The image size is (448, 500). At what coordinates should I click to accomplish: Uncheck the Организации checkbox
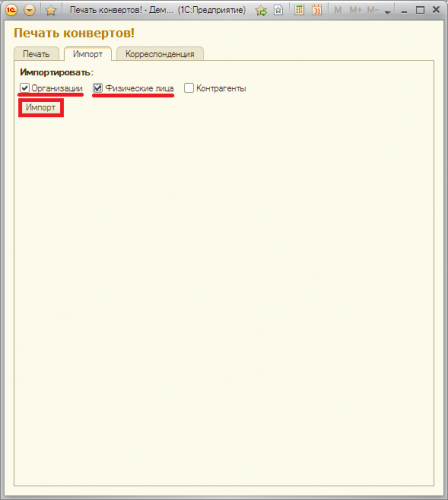point(25,88)
